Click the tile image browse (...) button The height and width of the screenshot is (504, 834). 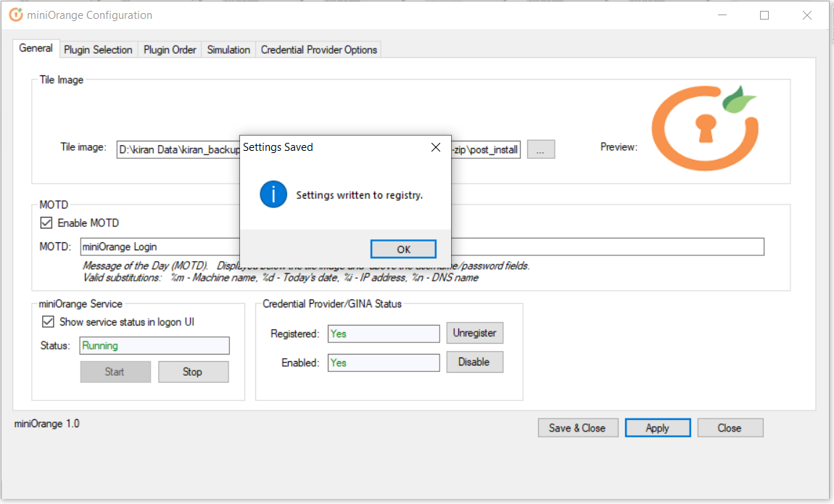click(541, 149)
